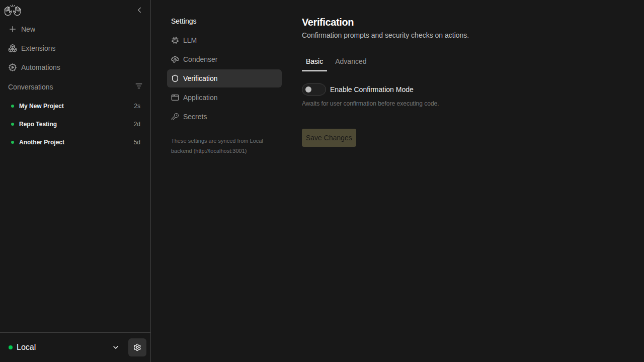The width and height of the screenshot is (644, 362).
Task: Open Secrets settings section
Action: click(x=224, y=117)
